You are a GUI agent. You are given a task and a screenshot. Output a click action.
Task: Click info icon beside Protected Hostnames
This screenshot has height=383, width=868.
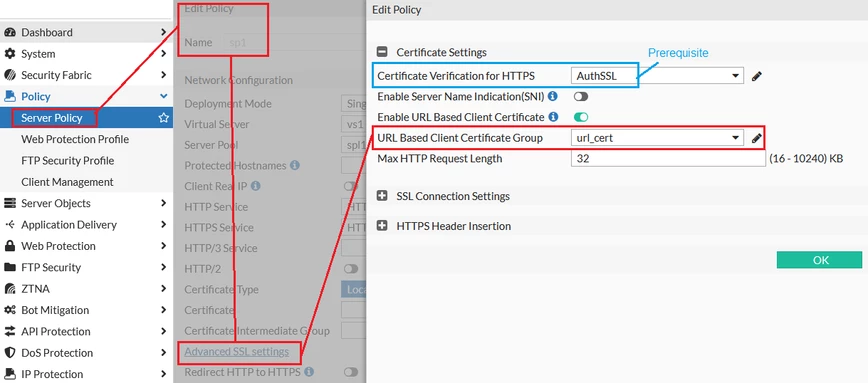tap(295, 165)
